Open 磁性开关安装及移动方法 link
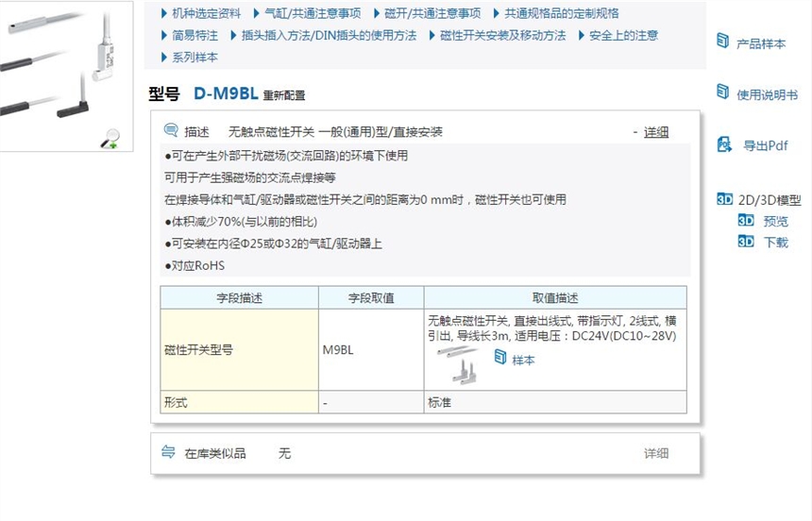 tap(501, 35)
